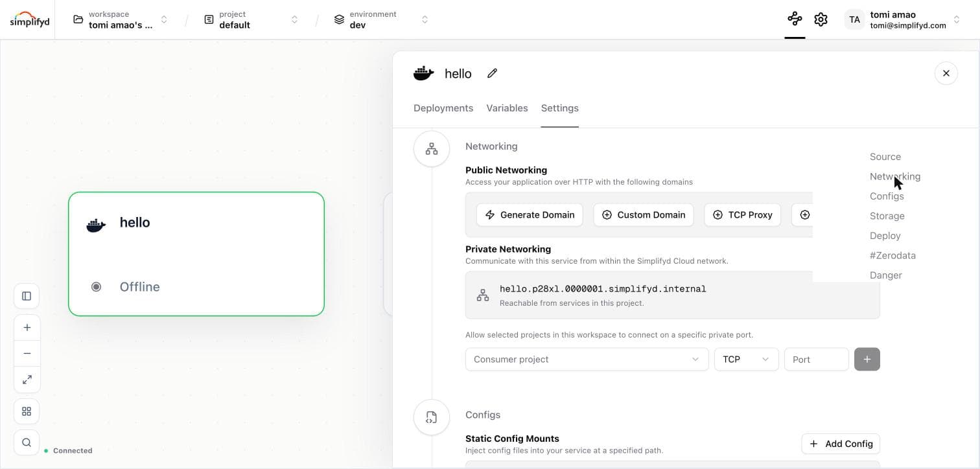
Task: Select the Settings tab
Action: coord(560,108)
